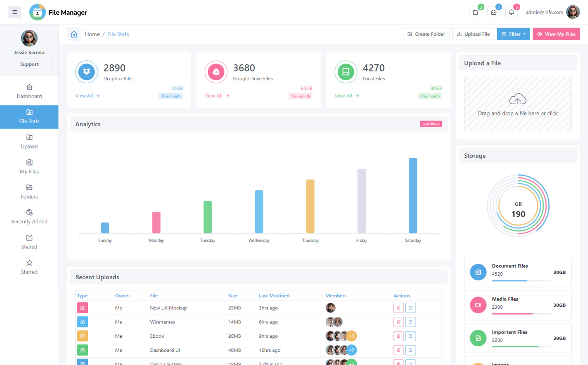Open the messages envelope icon
The image size is (588, 365).
click(493, 12)
